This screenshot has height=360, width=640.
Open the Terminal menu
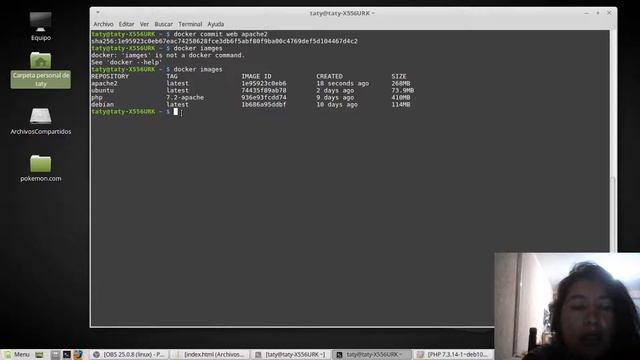click(x=190, y=24)
